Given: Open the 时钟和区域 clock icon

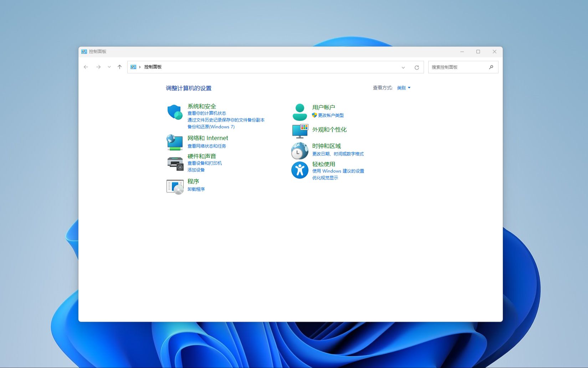Looking at the screenshot, I should [300, 151].
